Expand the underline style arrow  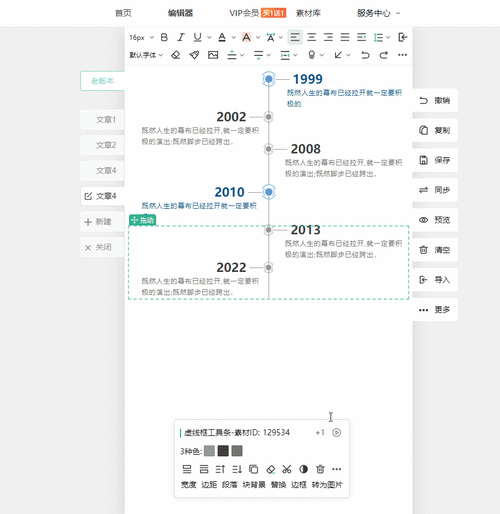pyautogui.click(x=209, y=37)
